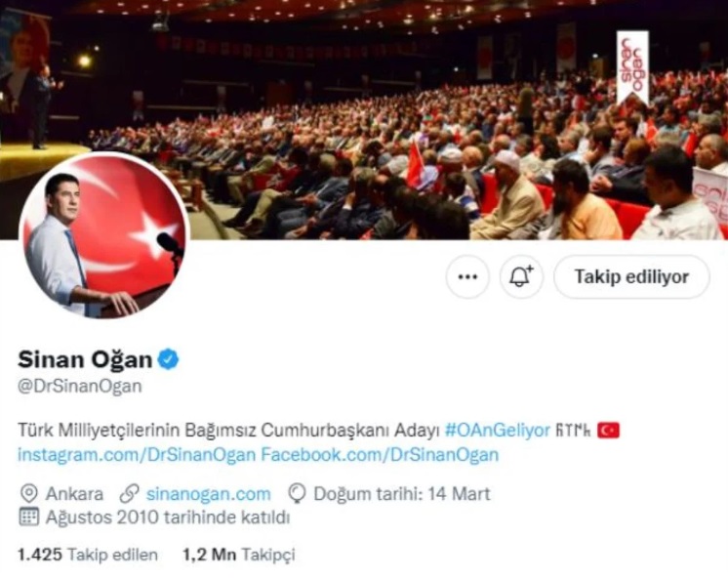The image size is (728, 580).
Task: Click the Takip ediliyor button
Action: (632, 276)
